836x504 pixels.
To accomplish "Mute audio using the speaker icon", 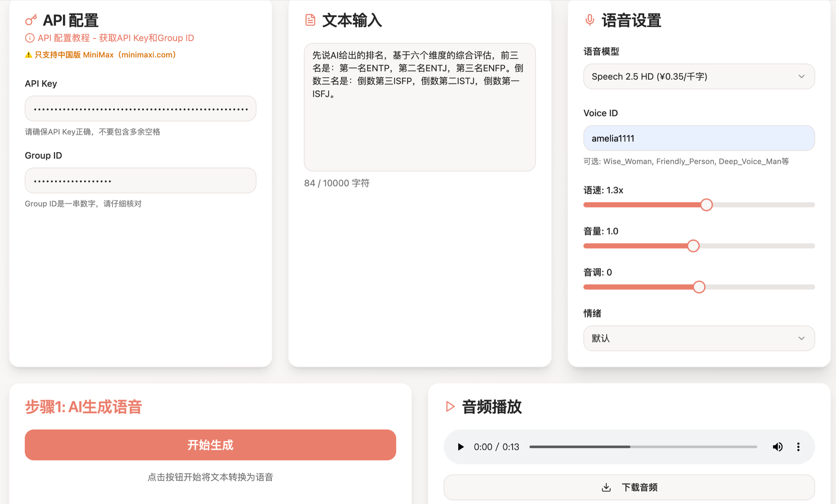I will tap(778, 447).
